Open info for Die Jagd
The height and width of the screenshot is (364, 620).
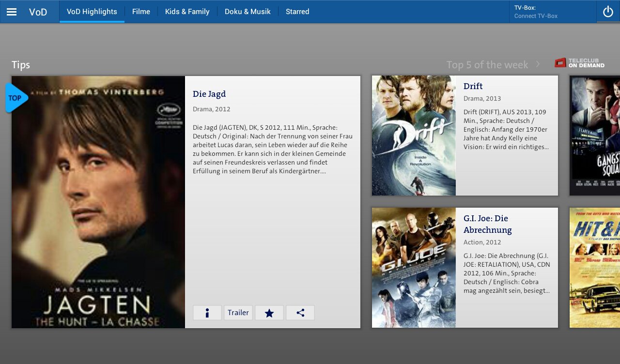click(x=207, y=313)
